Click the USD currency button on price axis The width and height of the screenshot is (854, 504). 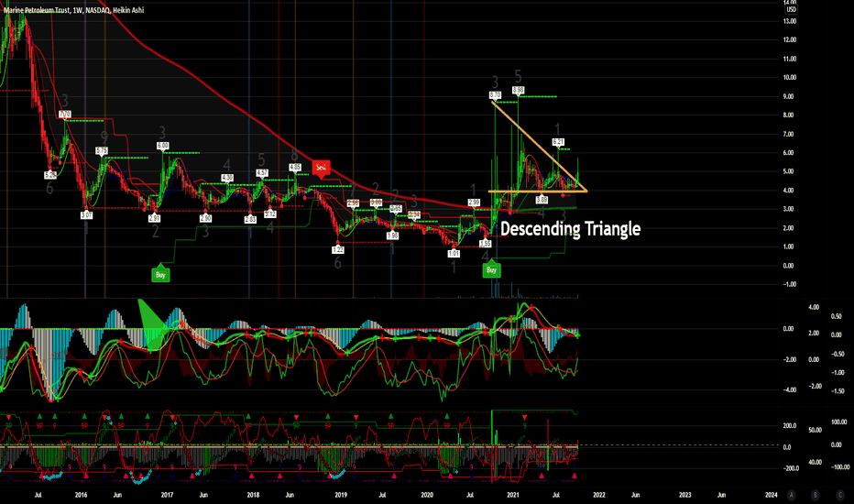click(x=791, y=9)
